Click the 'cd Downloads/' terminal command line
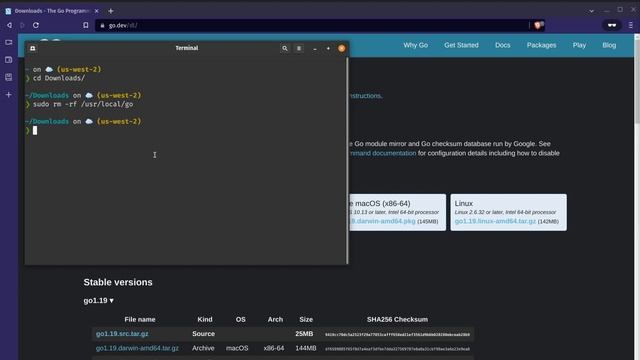Viewport: 640px width, 360px height. [59, 78]
